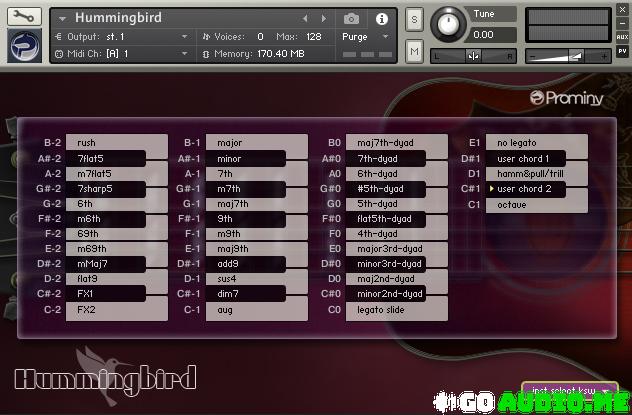Select the user chord 2 keyswitch

[x=526, y=189]
